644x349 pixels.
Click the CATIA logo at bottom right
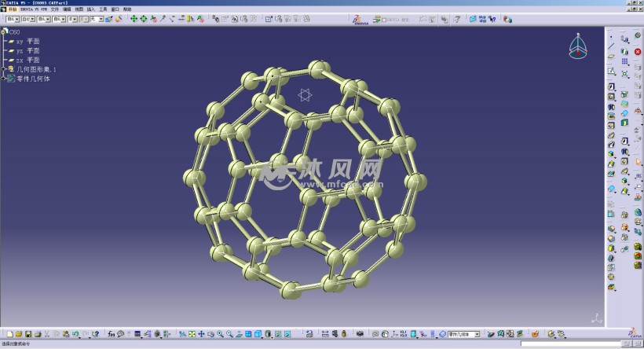tap(635, 333)
